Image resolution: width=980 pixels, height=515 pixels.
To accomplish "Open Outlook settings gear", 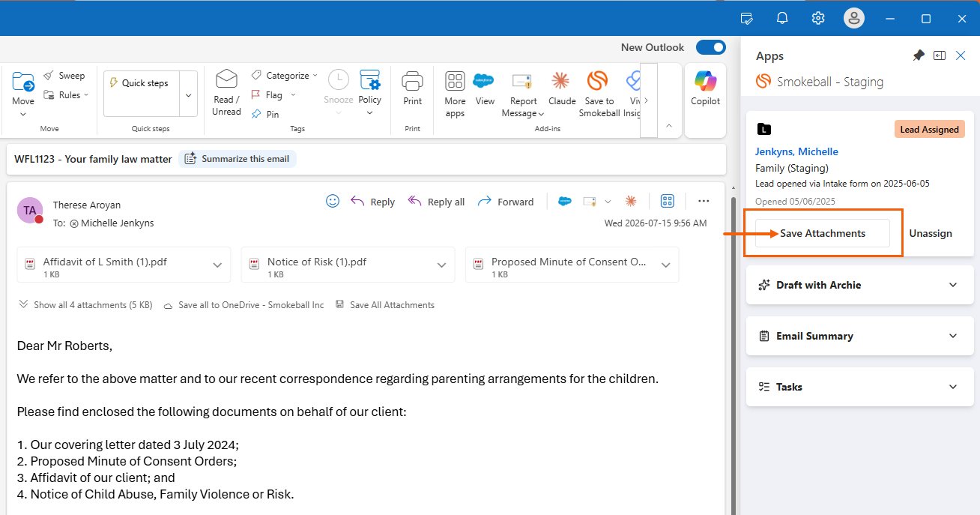I will point(818,18).
